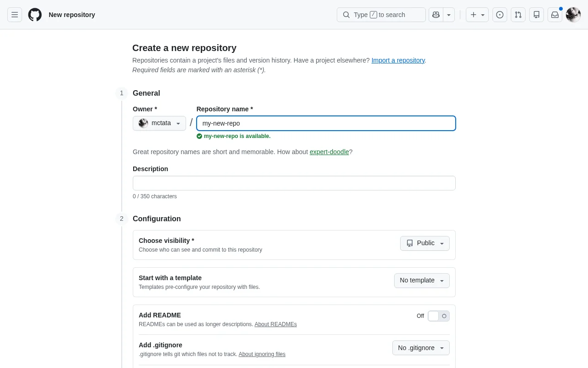Enable the Add README toggle
Image resolution: width=588 pixels, height=368 pixels.
pyautogui.click(x=439, y=316)
